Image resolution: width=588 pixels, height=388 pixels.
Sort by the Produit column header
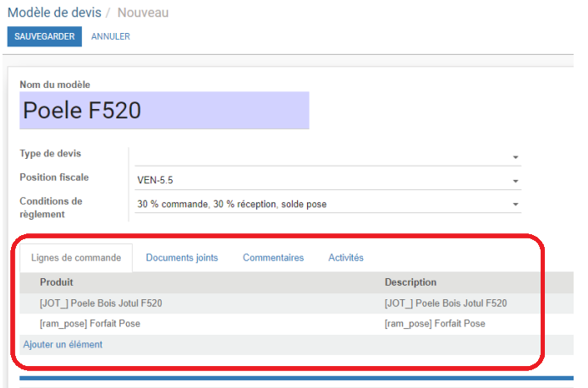click(x=57, y=282)
